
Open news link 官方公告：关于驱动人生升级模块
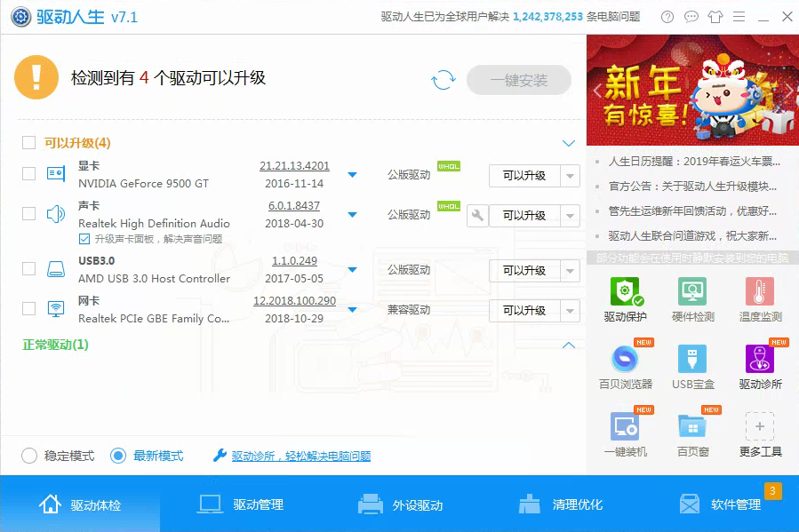tap(692, 187)
